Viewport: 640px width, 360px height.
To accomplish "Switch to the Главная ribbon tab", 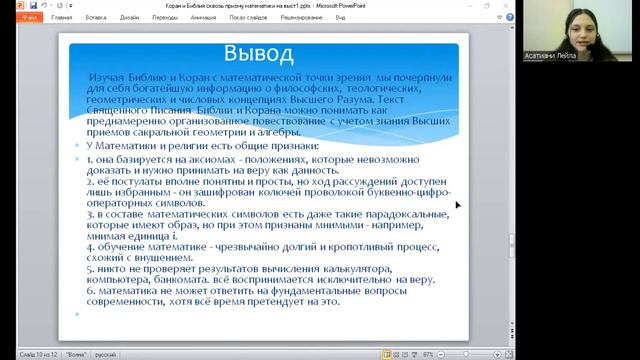I will 62,18.
